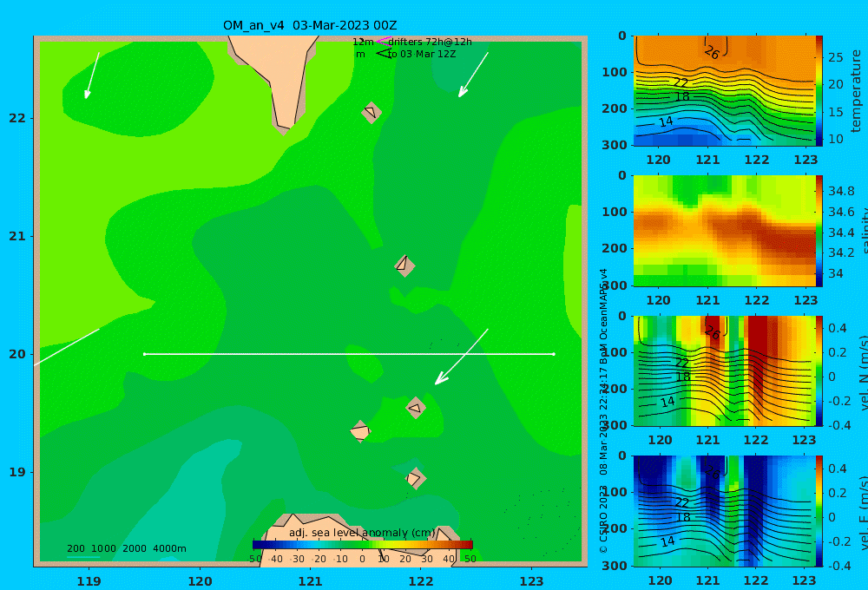Click the 'vel. N (m/s)' axis label

tap(863, 374)
